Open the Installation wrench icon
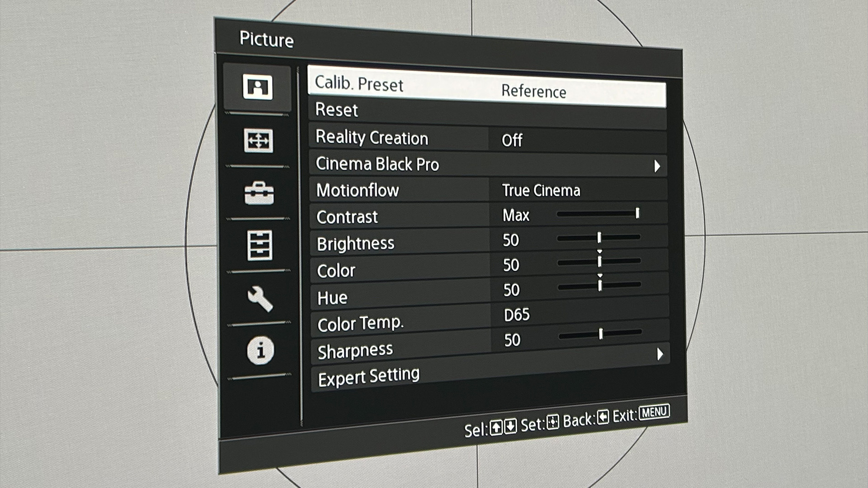 click(260, 298)
